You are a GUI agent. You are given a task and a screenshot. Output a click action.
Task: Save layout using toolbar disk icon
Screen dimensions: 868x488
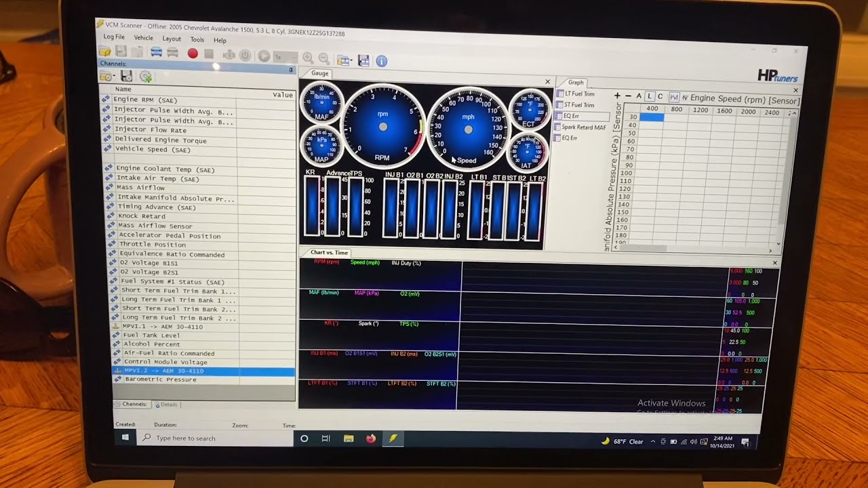(363, 60)
